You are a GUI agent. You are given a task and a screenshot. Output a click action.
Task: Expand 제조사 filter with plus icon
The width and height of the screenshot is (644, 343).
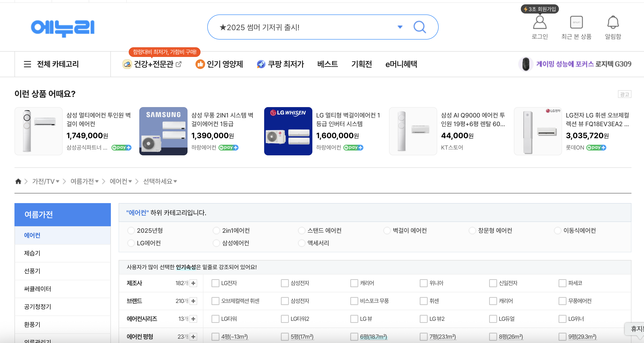coord(193,283)
